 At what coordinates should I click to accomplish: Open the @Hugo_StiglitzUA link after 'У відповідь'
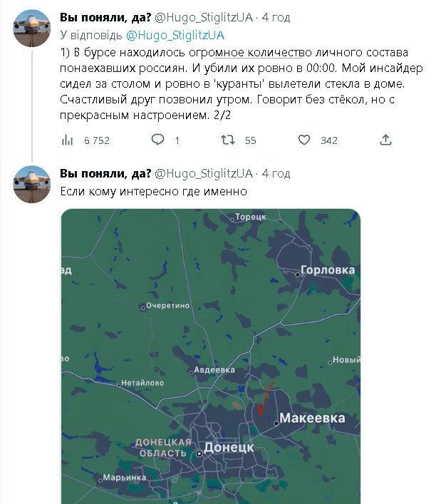(175, 34)
